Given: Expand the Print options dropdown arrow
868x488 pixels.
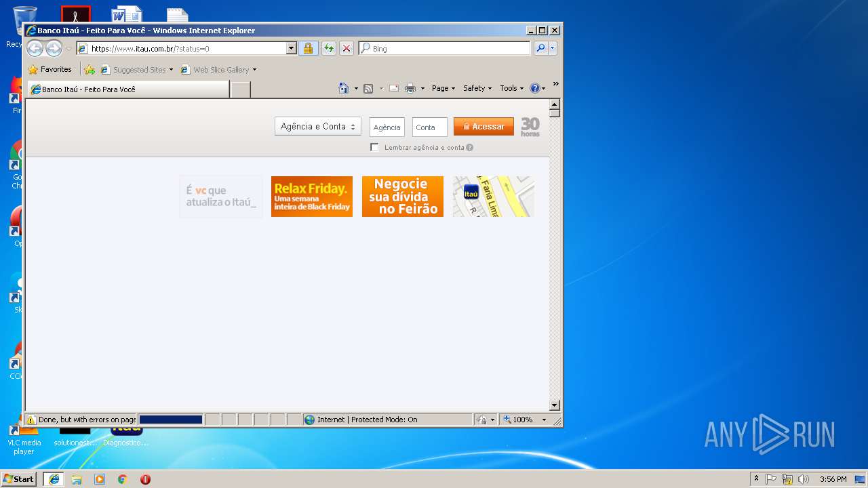Looking at the screenshot, I should point(422,88).
